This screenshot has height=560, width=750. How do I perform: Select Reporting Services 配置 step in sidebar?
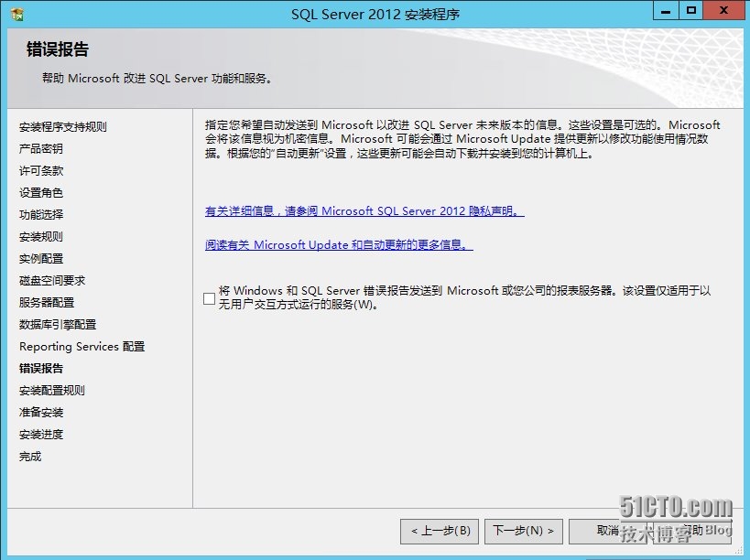tap(82, 347)
